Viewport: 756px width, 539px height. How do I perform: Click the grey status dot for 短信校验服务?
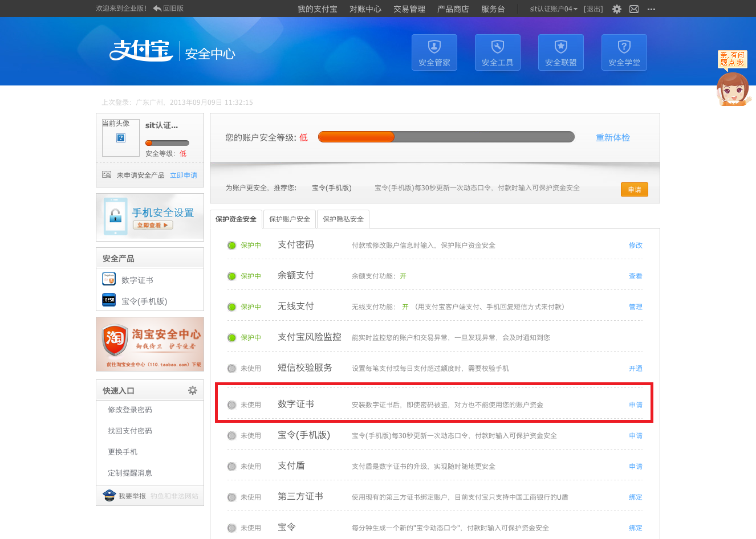click(x=231, y=369)
